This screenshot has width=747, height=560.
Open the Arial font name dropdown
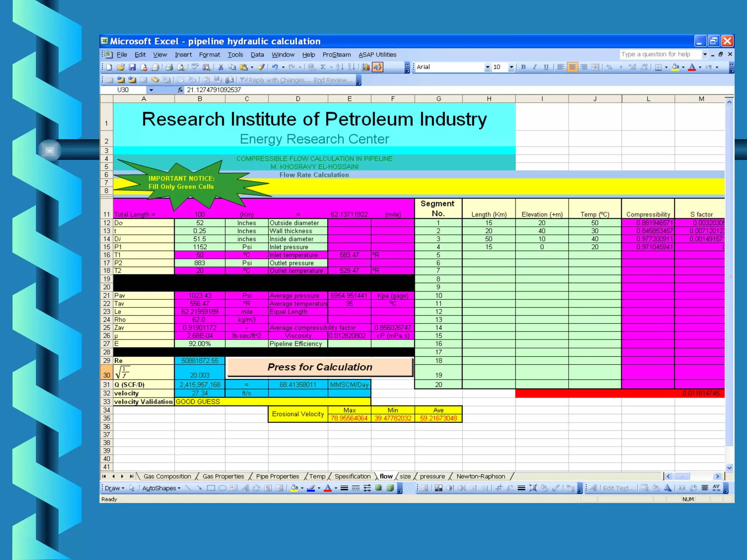tap(487, 67)
